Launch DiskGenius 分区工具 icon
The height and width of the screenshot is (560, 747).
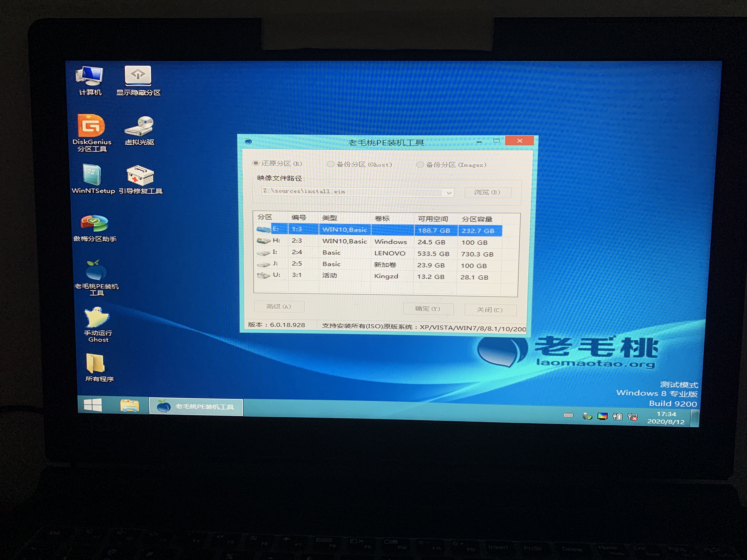[x=92, y=133]
